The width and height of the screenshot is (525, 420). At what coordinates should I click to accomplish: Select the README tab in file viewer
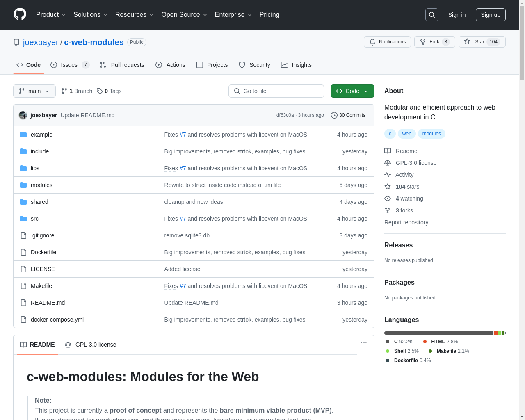(x=37, y=345)
